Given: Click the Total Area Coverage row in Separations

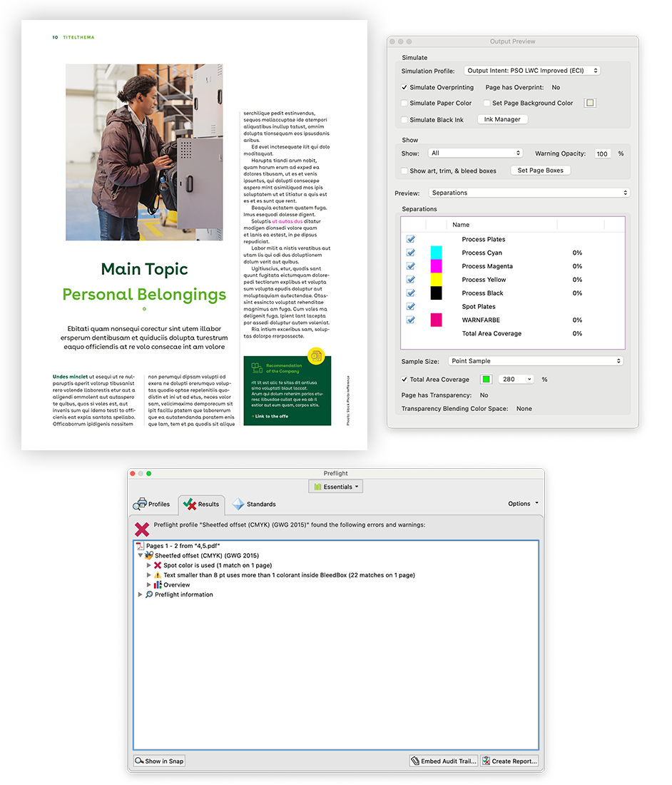Looking at the screenshot, I should [513, 333].
